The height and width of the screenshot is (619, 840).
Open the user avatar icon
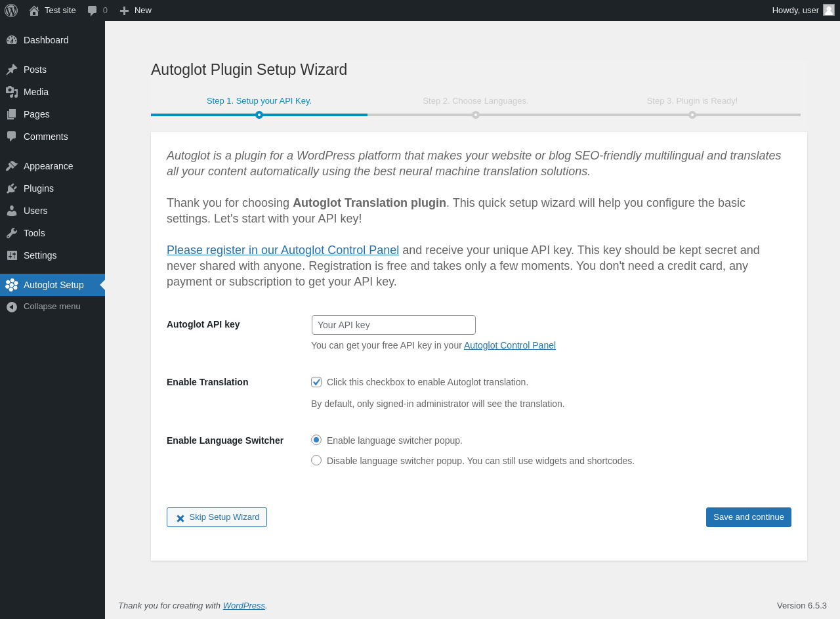coord(829,10)
